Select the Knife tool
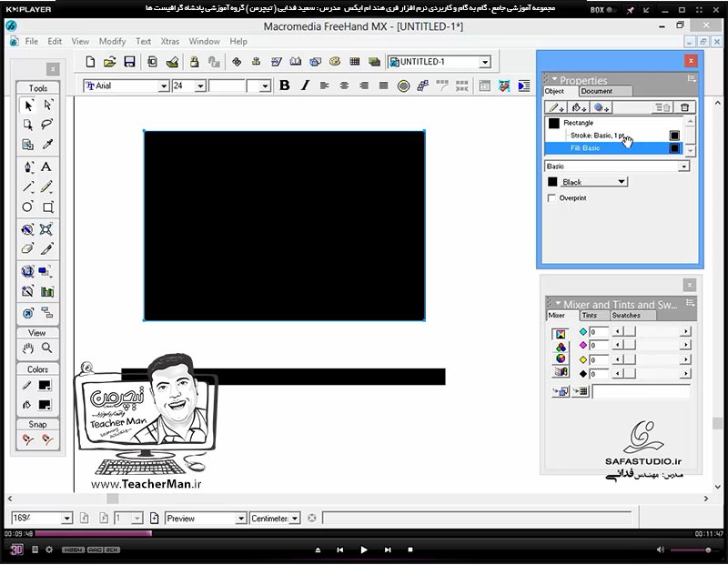Screen dimensions: 728x565 click(47, 249)
